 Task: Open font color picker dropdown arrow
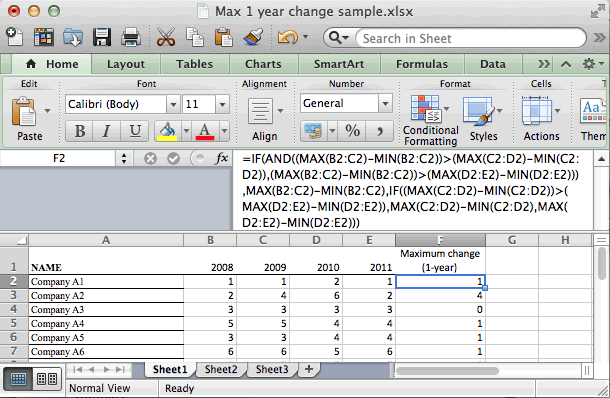point(224,131)
